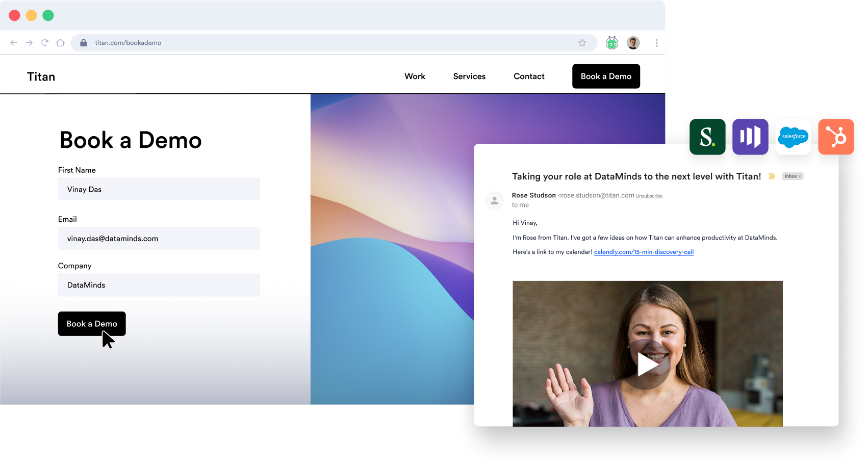Viewport: 868px width, 466px height.
Task: Follow the calendly.com/15-min-discovery-call link
Action: [x=644, y=251]
